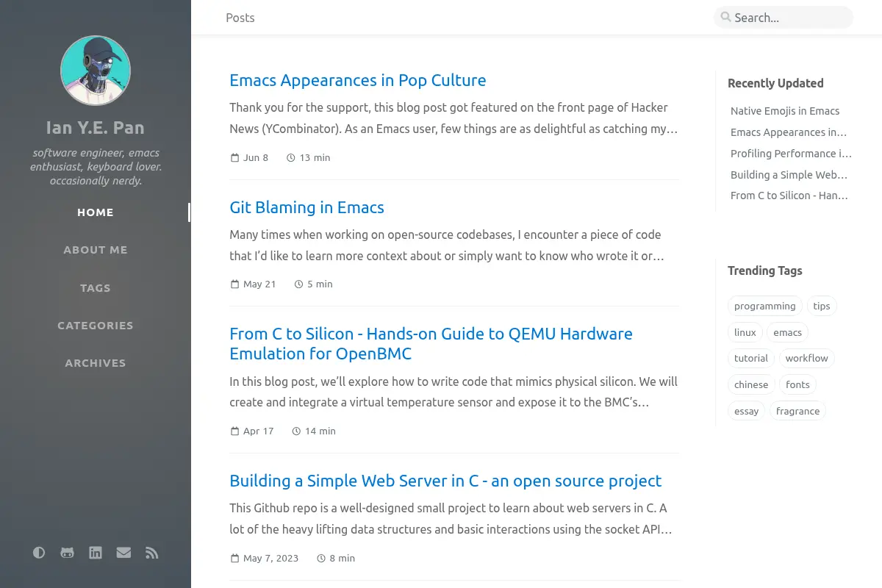This screenshot has width=882, height=588.
Task: Click the search magnifier icon
Action: click(x=725, y=17)
